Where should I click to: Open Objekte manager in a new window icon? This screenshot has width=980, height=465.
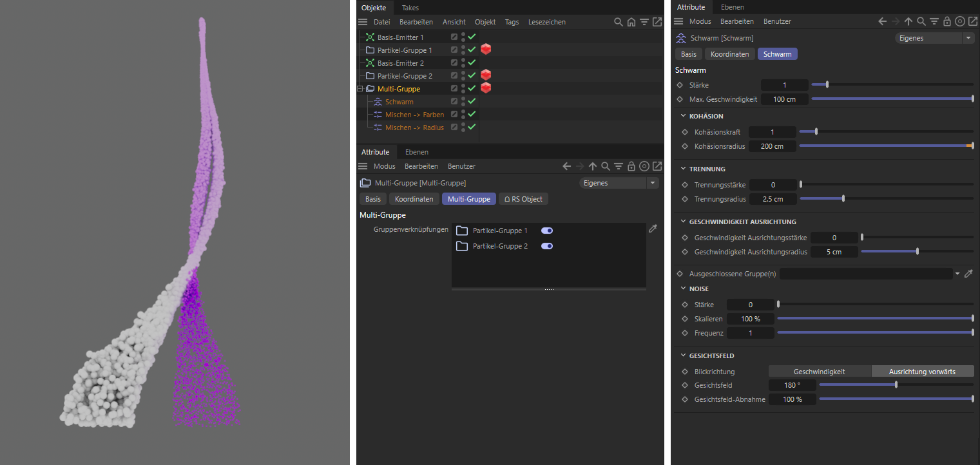[x=657, y=22]
